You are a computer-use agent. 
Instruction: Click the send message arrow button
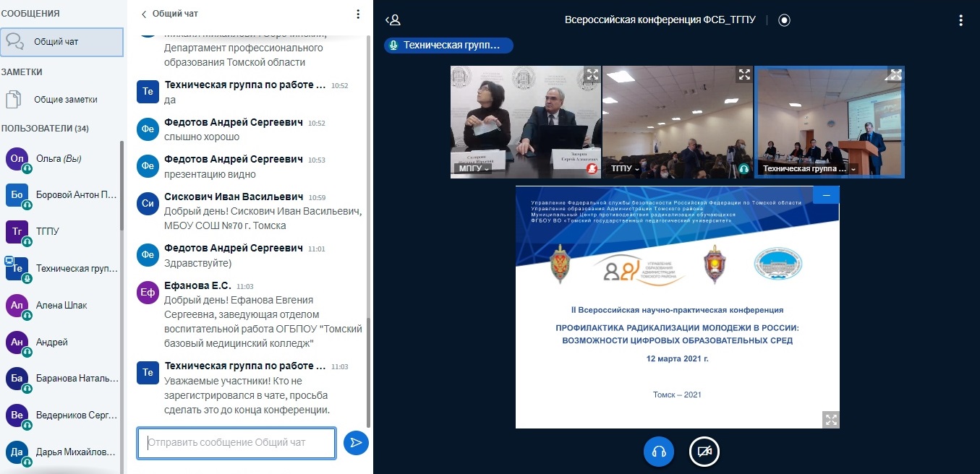[x=356, y=442]
